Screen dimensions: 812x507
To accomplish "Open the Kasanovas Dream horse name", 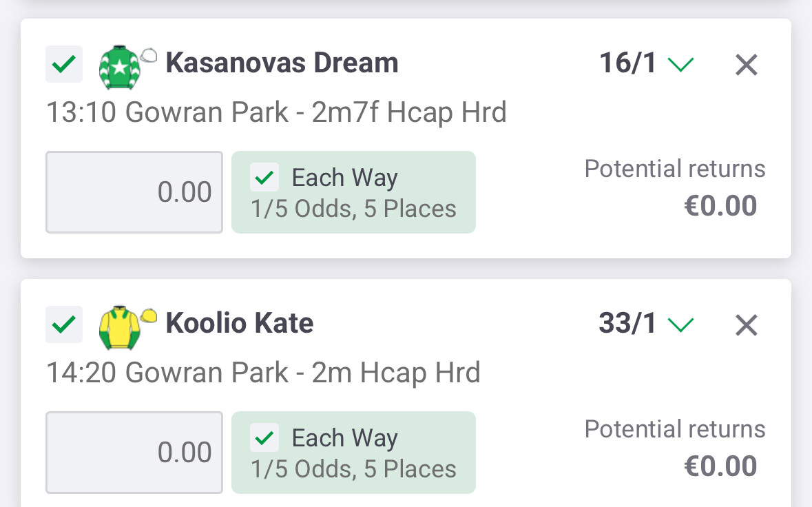I will click(282, 63).
